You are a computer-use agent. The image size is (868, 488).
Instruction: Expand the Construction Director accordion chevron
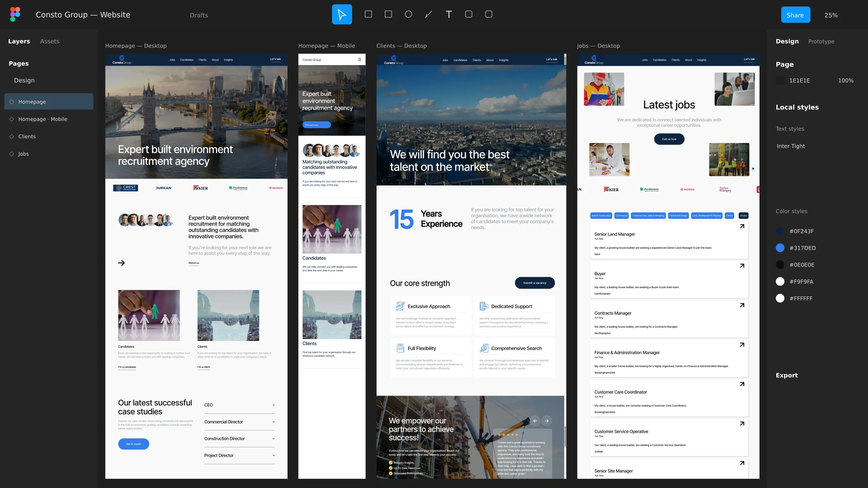pos(274,439)
